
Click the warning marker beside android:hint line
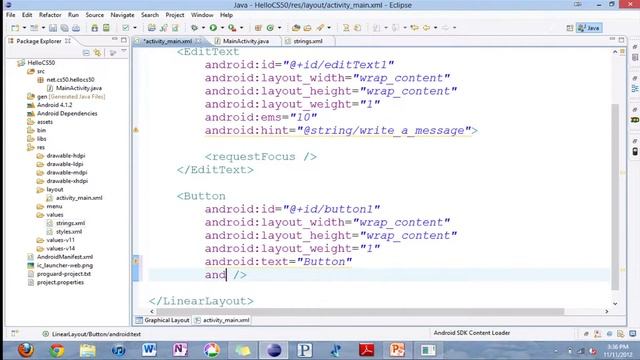(x=136, y=130)
